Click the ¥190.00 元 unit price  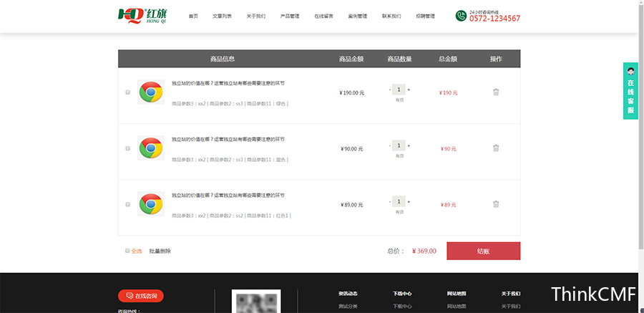(x=351, y=92)
